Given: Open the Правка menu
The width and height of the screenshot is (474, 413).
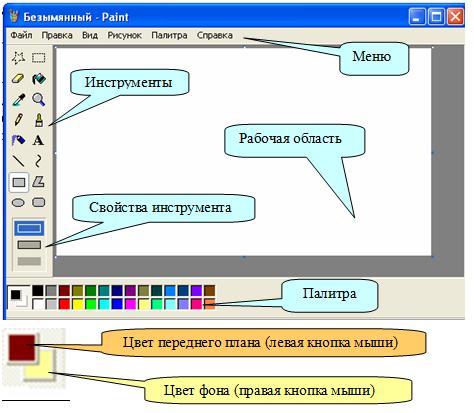Looking at the screenshot, I should point(57,35).
